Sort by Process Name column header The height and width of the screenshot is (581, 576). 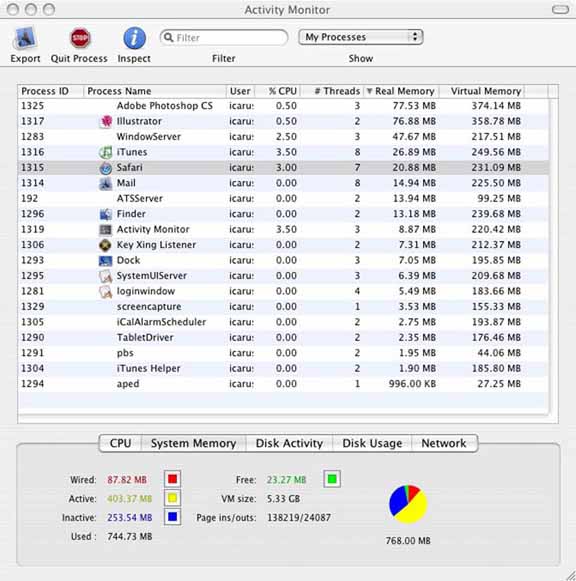click(x=155, y=91)
